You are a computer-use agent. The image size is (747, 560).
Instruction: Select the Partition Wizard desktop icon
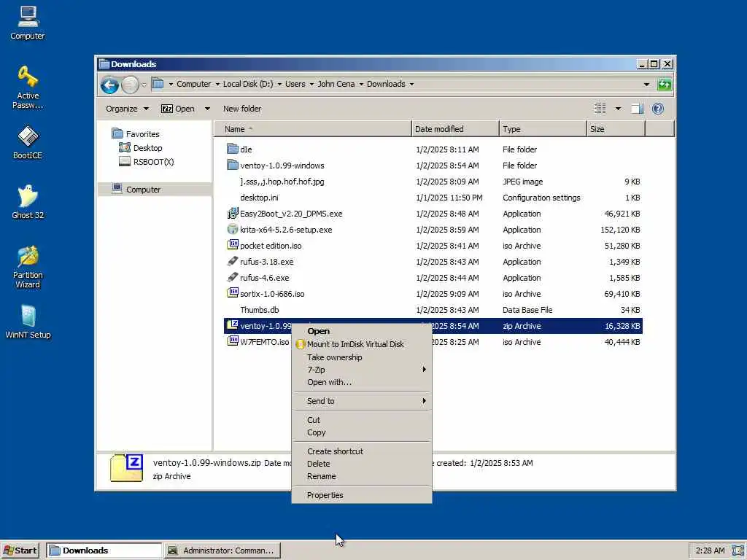tap(28, 267)
